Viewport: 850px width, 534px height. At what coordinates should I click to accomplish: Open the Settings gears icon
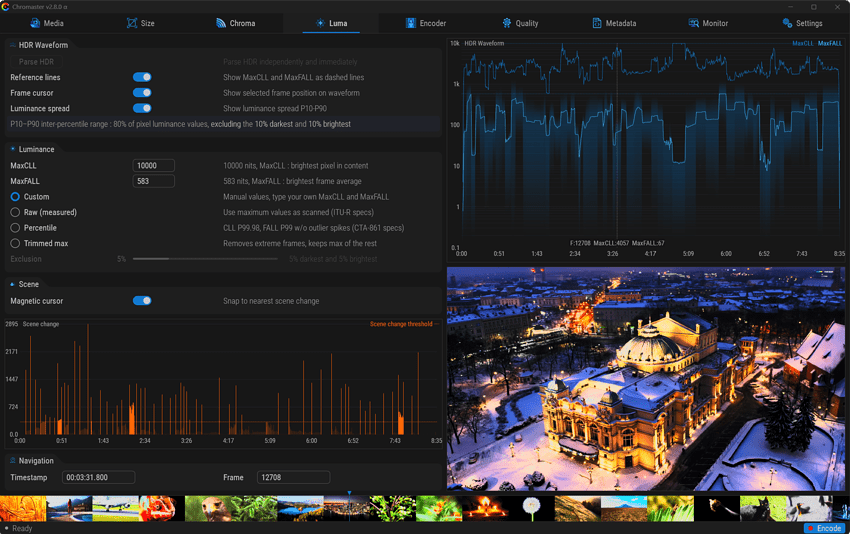coord(787,23)
